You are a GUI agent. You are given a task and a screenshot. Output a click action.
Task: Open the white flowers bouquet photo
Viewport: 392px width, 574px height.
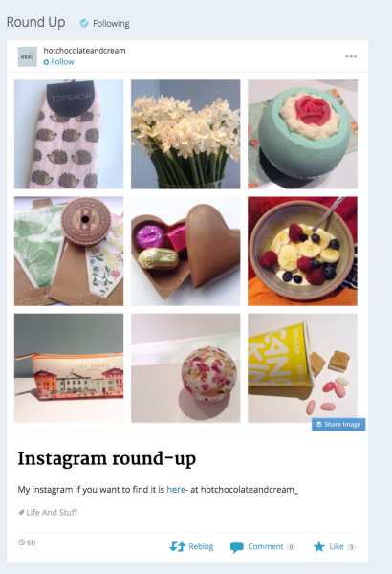pos(185,134)
